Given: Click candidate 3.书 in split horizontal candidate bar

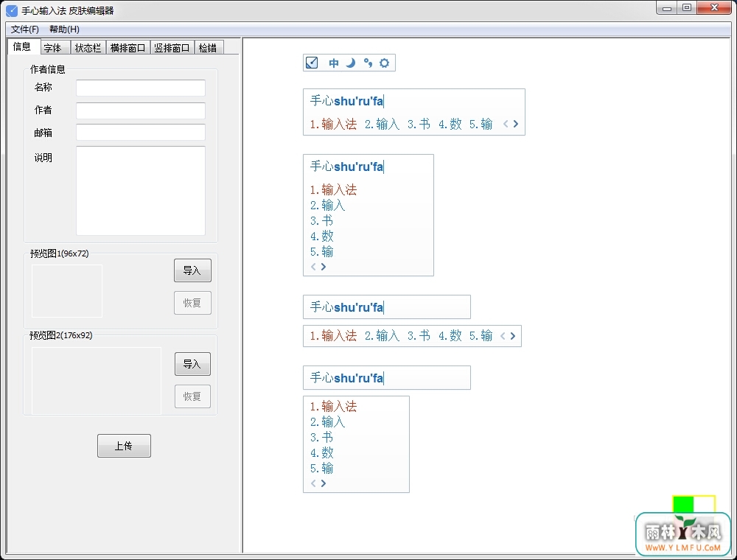Looking at the screenshot, I should (419, 335).
